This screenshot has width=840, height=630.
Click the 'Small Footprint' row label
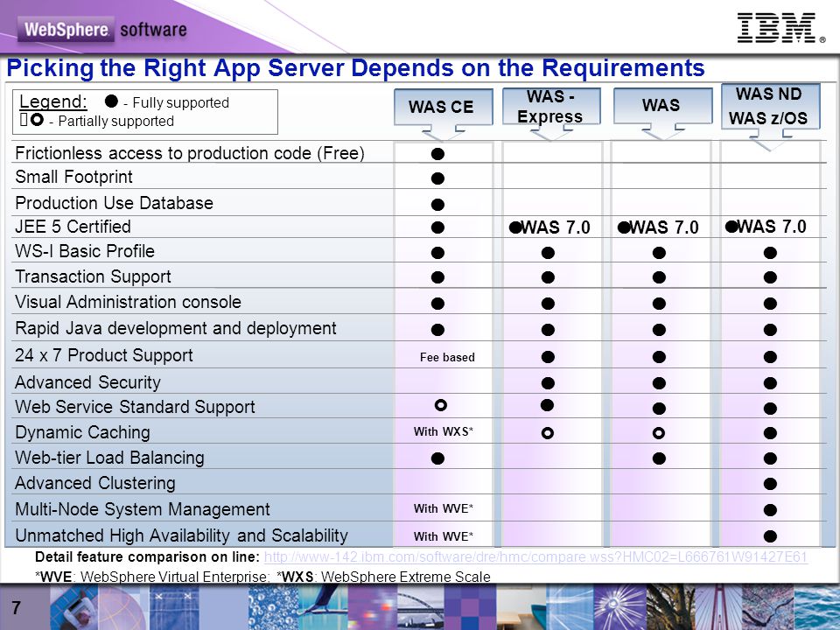73,177
